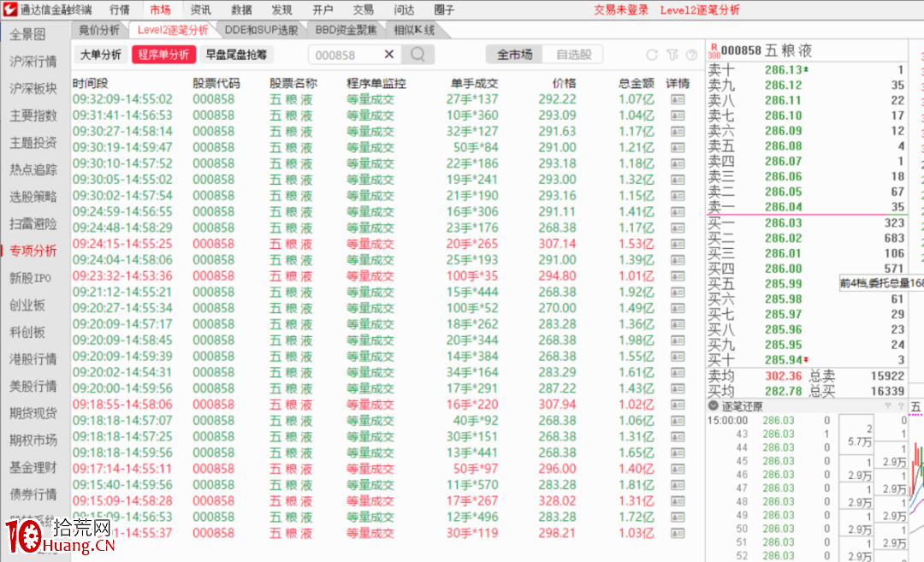Open detail icon for row 23手*176
This screenshot has width=924, height=562.
coord(678,228)
